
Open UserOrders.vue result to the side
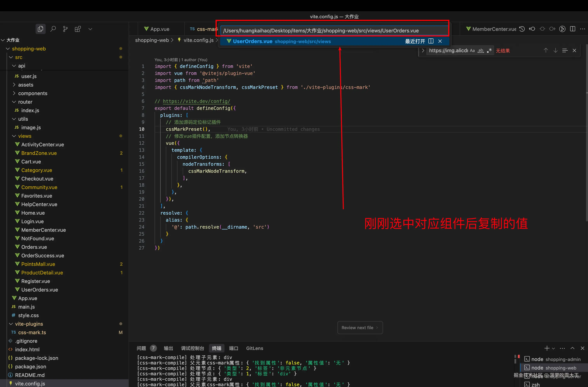[x=431, y=41]
